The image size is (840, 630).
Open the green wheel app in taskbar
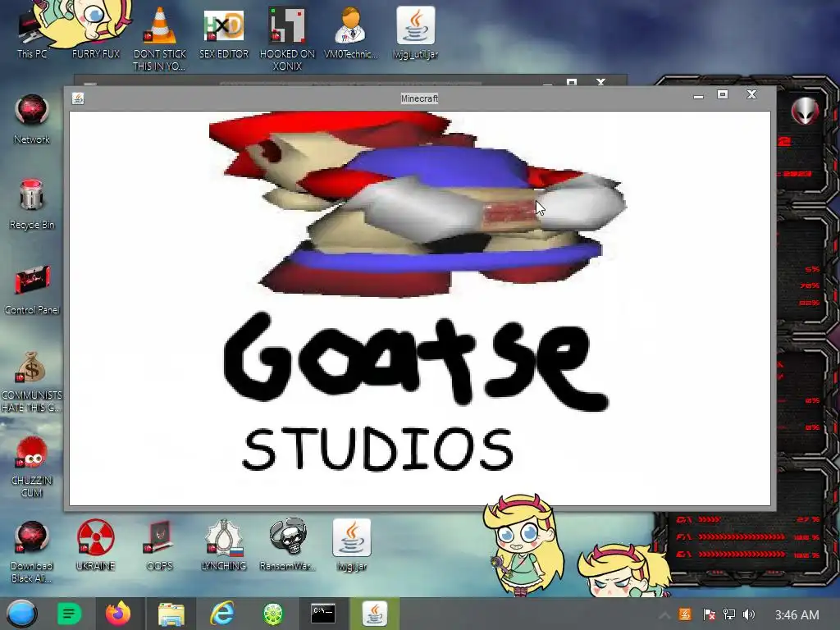(x=272, y=614)
